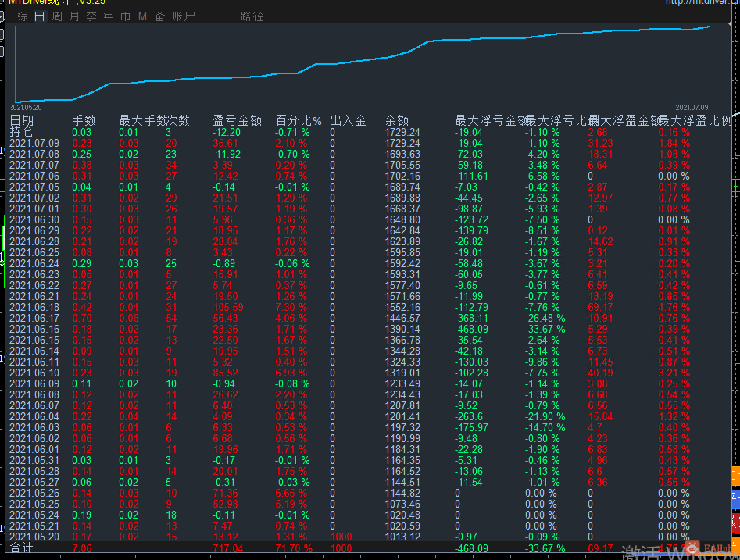
Task: Select the 2021.06.18 date row
Action: click(x=34, y=307)
